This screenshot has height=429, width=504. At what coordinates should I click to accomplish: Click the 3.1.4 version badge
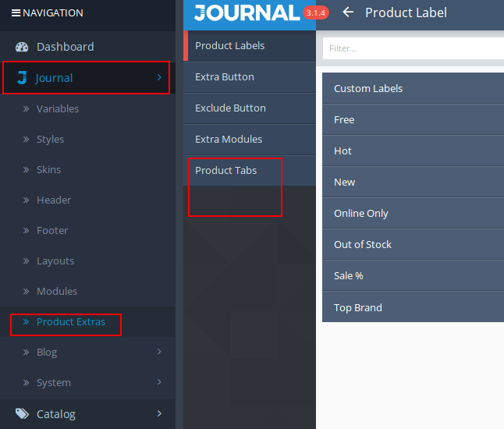click(x=316, y=12)
